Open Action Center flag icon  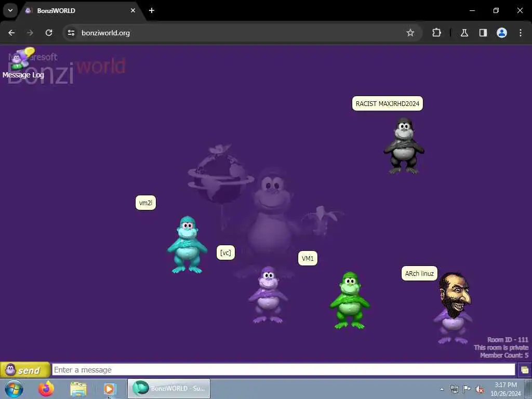pos(467,389)
